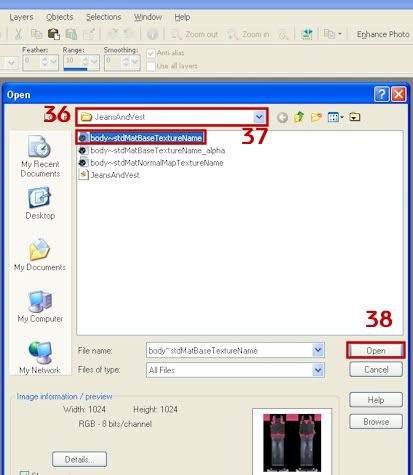Open My Recent Documents shortcut
The height and width of the screenshot is (475, 413).
click(x=40, y=156)
